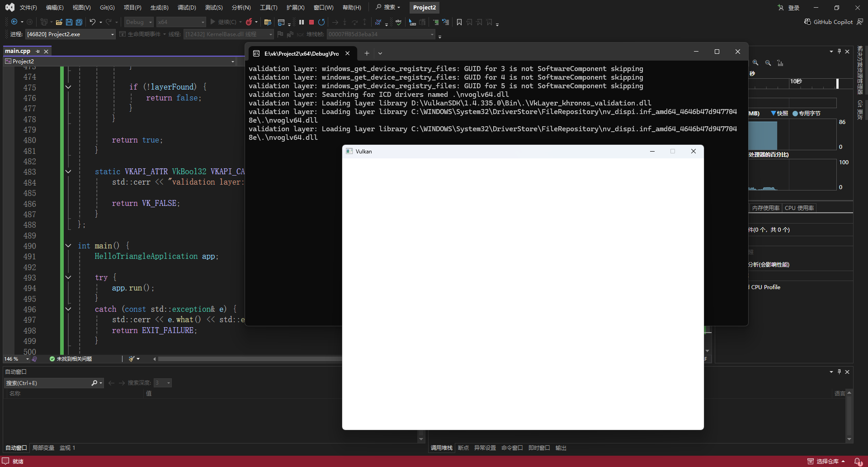This screenshot has width=868, height=467.
Task: Click the GitHub Copilot icon
Action: pyautogui.click(x=808, y=22)
